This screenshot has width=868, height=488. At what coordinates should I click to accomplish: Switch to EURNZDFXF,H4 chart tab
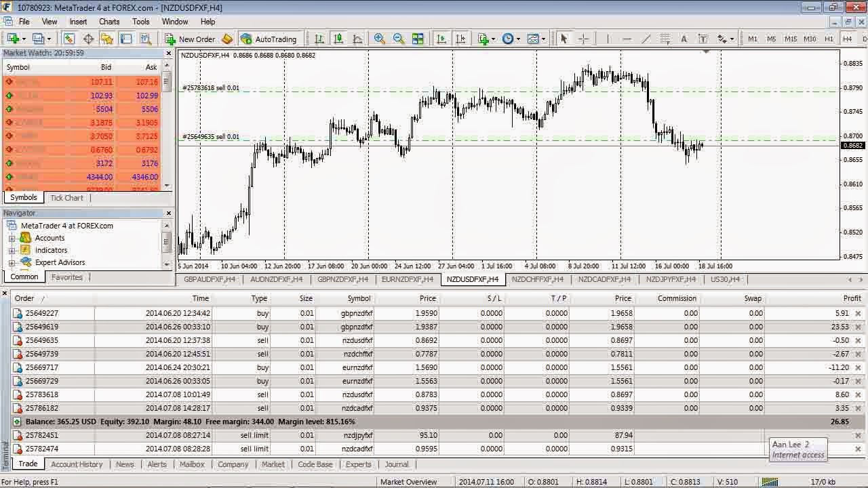(407, 279)
